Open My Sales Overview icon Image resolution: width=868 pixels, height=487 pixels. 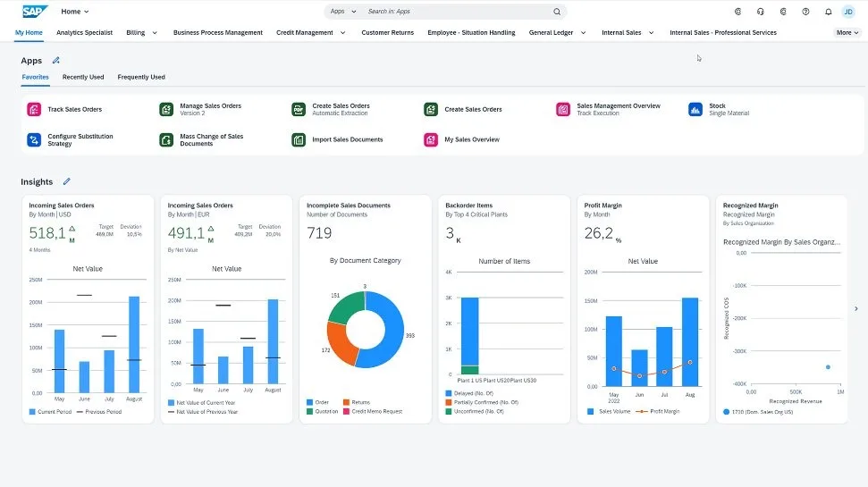point(431,140)
